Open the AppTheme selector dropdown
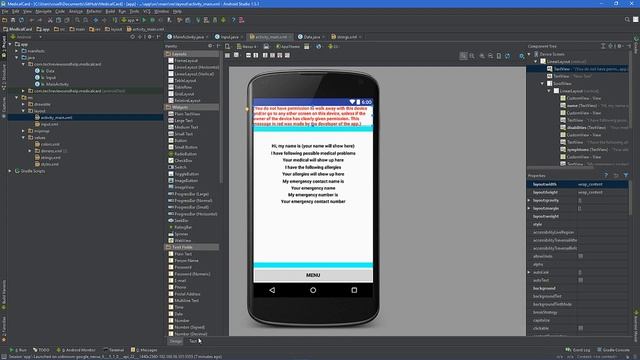Image resolution: width=640 pixels, height=360 pixels. tap(288, 47)
